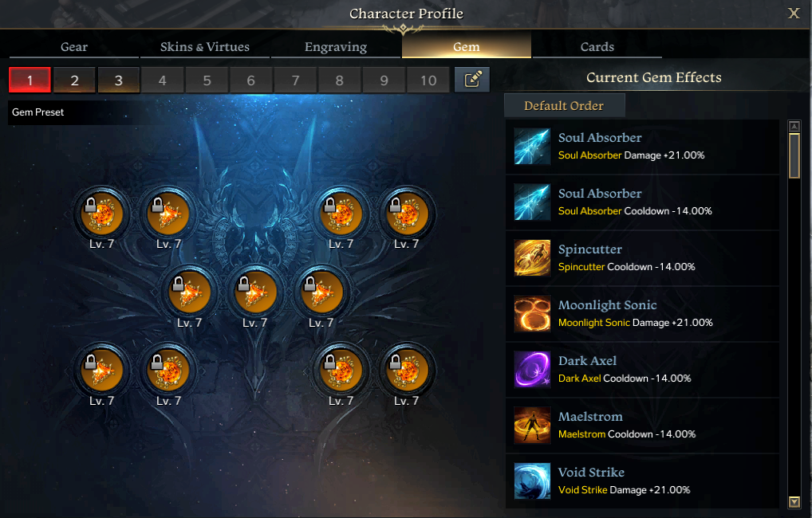Switch to the Cards tab
This screenshot has width=812, height=518.
[597, 46]
